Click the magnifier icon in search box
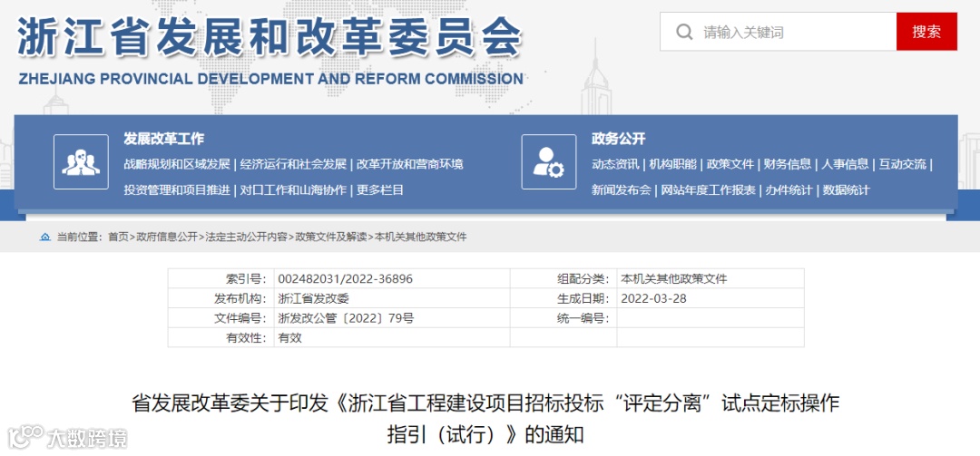Viewport: 980px width, 456px height. (684, 32)
